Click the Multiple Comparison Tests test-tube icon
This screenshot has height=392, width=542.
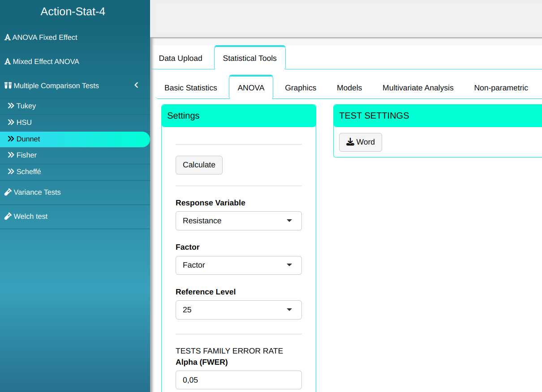coord(8,85)
